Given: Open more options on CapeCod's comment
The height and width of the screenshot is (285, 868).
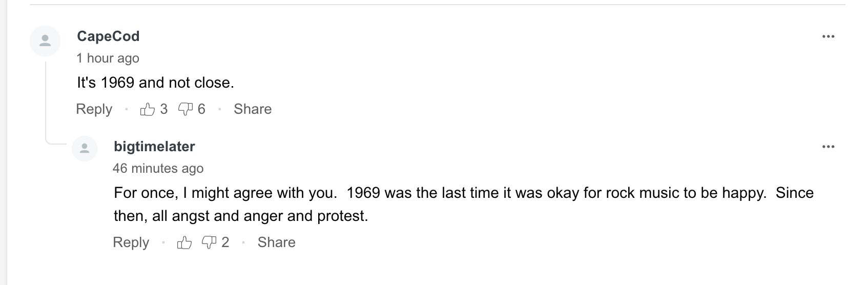Looking at the screenshot, I should (x=828, y=36).
